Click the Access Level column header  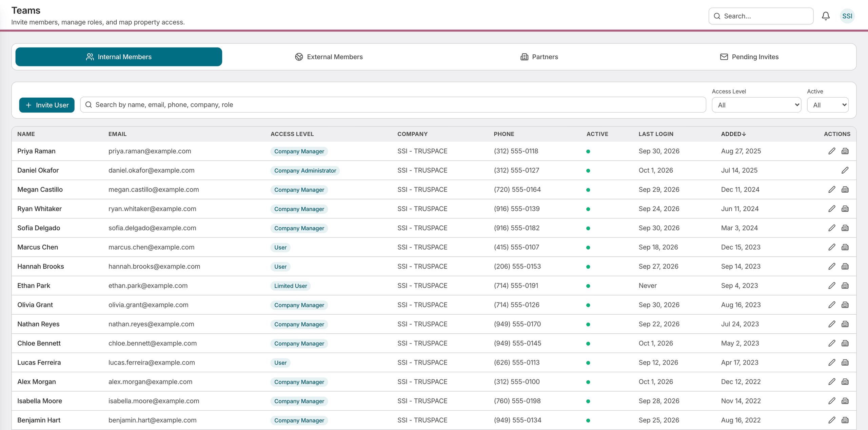pyautogui.click(x=292, y=134)
